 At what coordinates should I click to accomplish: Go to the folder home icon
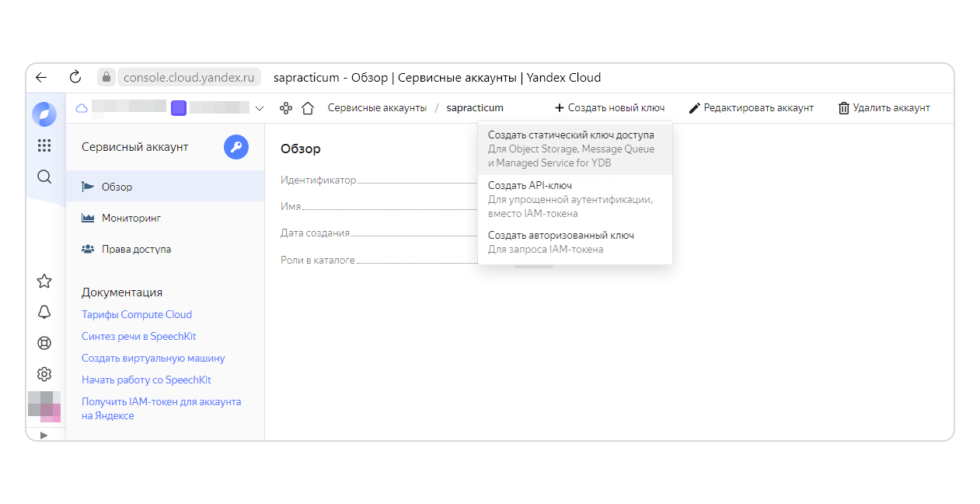pyautogui.click(x=308, y=108)
